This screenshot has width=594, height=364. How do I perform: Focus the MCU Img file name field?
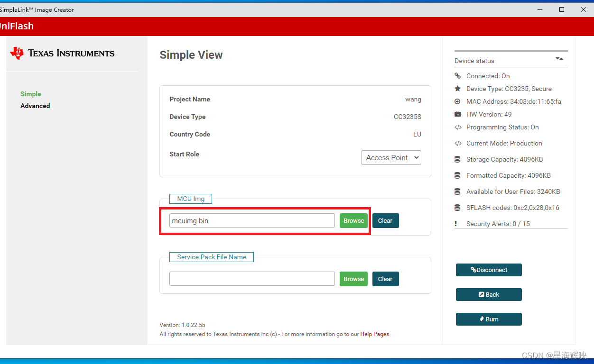pos(252,220)
